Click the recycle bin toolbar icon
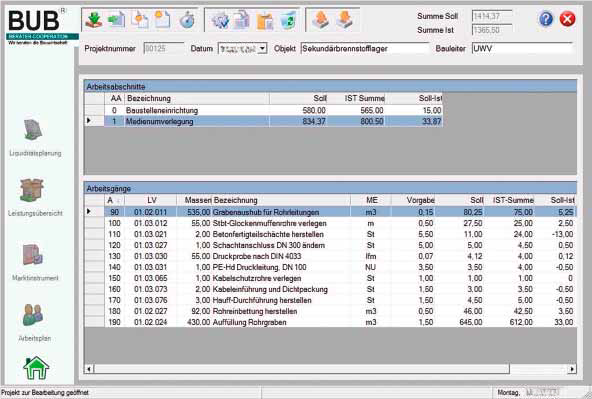The width and height of the screenshot is (592, 399). click(288, 20)
